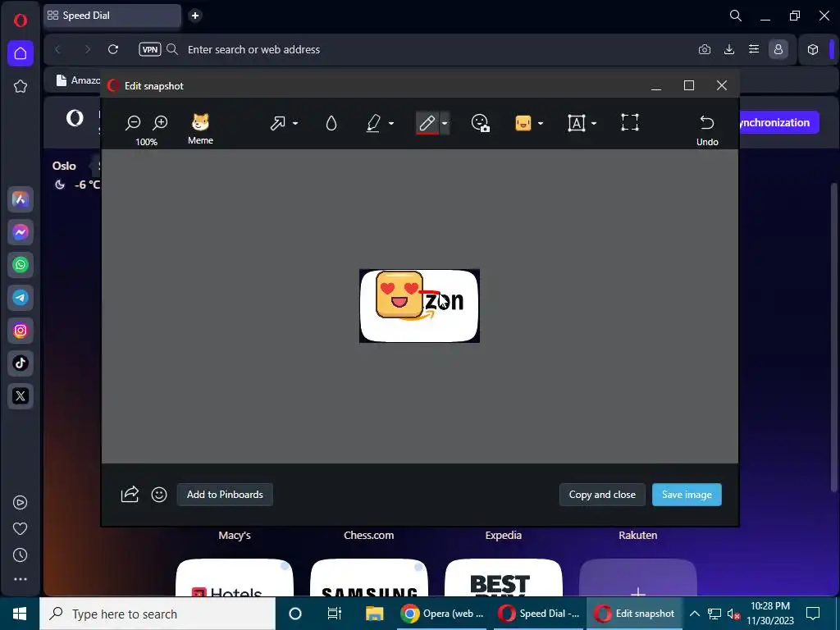This screenshot has height=630, width=840.
Task: Open File Explorer from taskbar
Action: [374, 614]
